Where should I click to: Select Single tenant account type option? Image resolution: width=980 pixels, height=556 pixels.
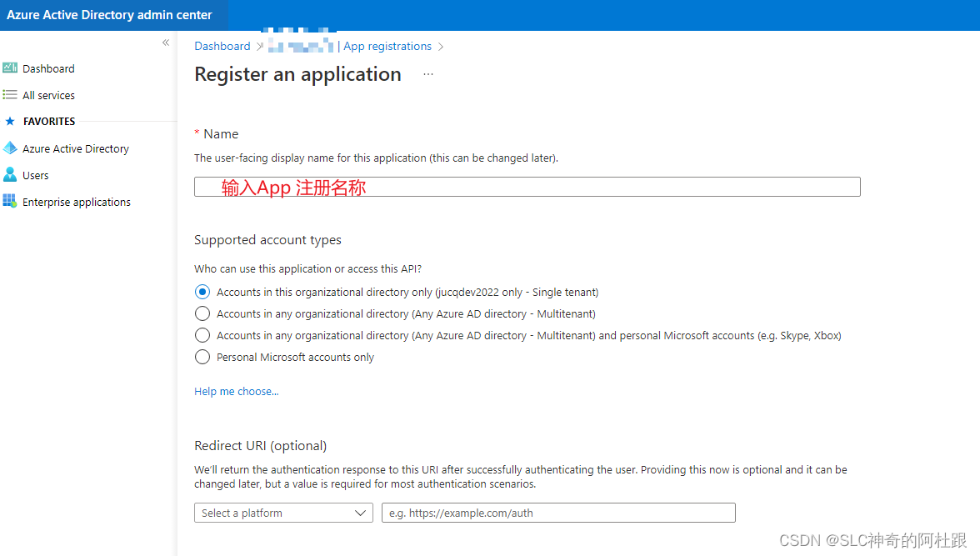202,292
